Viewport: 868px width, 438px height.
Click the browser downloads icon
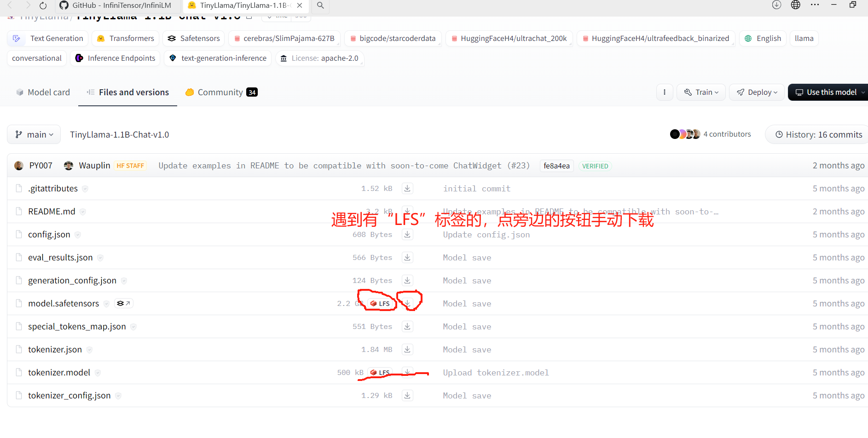tap(776, 5)
